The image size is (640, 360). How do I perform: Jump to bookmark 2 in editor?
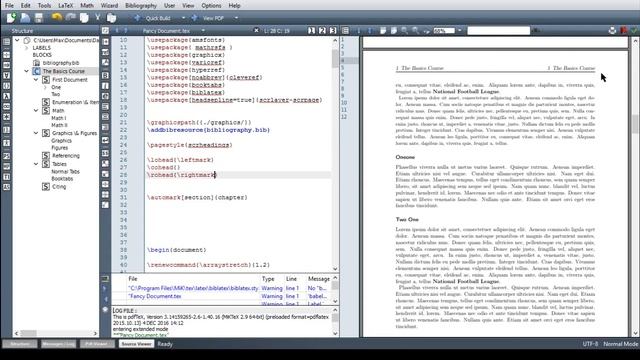click(x=322, y=31)
